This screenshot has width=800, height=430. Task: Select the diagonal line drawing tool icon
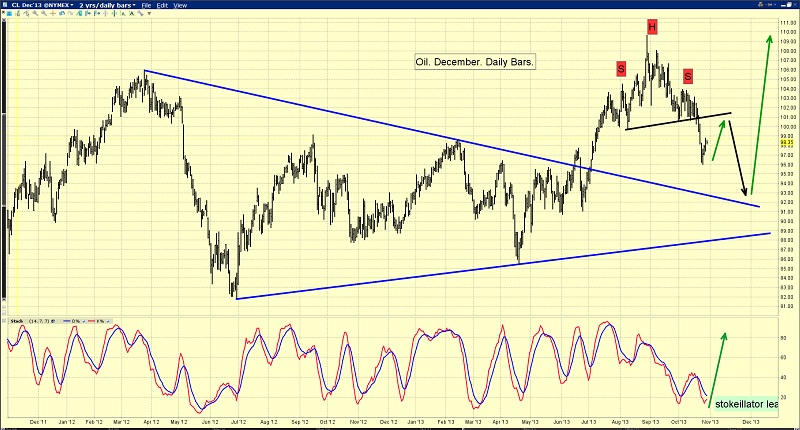point(140,14)
